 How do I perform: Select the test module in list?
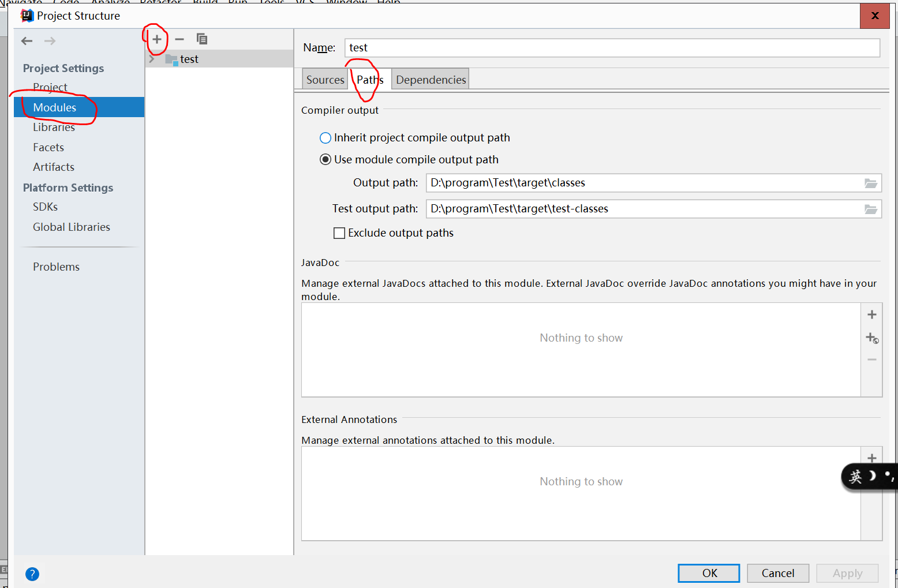[x=219, y=59]
